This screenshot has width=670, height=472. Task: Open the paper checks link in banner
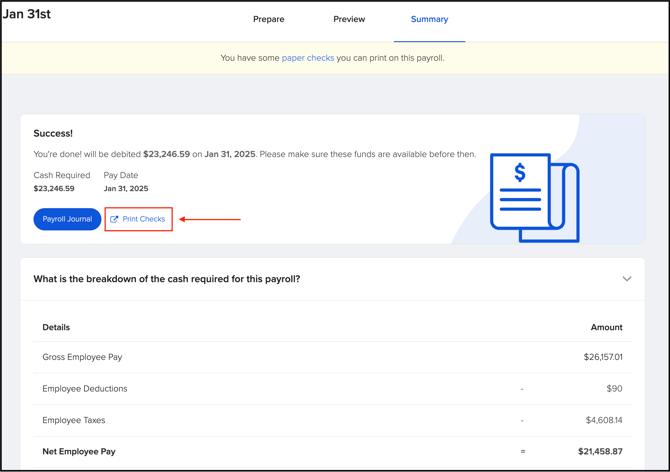pos(308,58)
